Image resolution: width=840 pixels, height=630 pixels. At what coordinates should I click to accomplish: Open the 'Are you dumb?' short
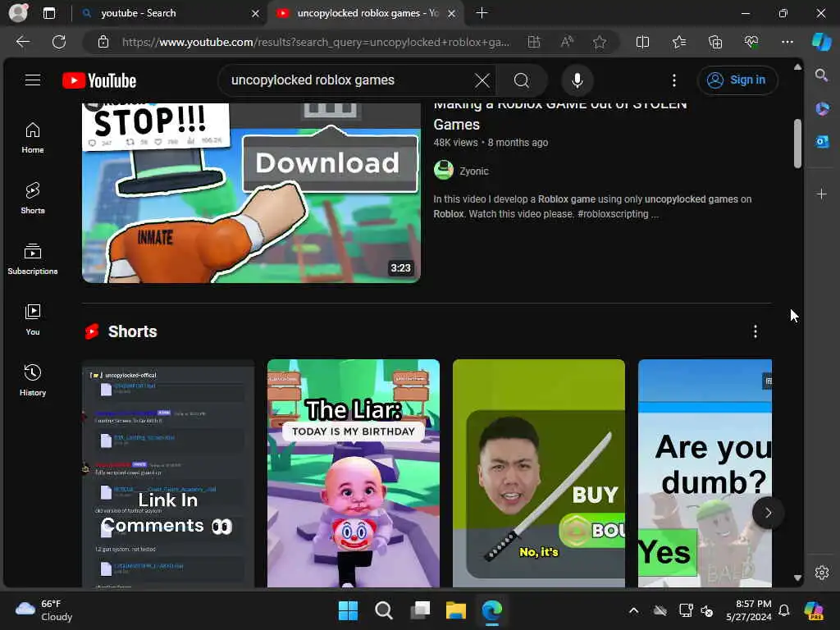click(705, 473)
